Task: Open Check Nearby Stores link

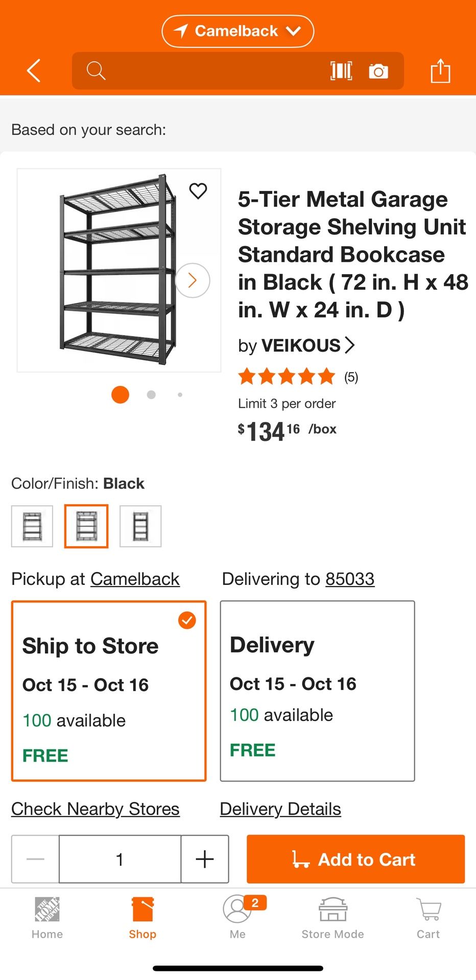Action: coord(96,809)
